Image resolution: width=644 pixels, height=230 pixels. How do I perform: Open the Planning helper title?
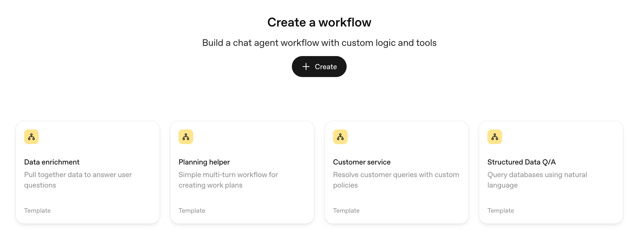click(x=204, y=162)
